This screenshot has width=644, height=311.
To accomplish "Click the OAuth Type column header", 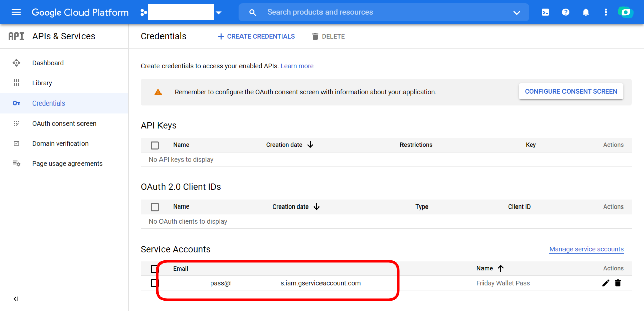I will tap(422, 206).
